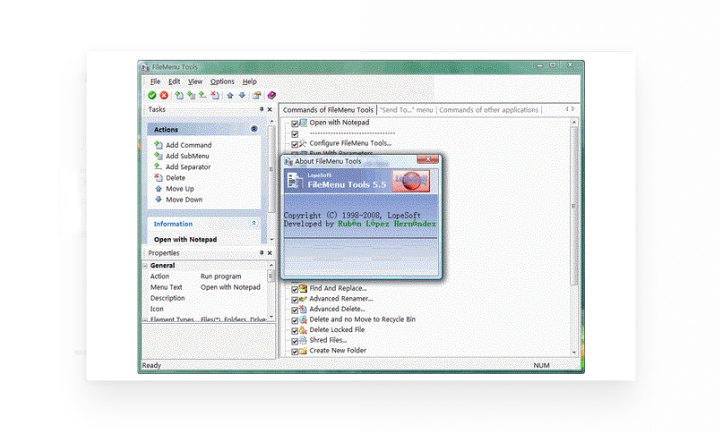Click the Add Command action link
Image resolution: width=720 pixels, height=432 pixels.
pyautogui.click(x=189, y=145)
